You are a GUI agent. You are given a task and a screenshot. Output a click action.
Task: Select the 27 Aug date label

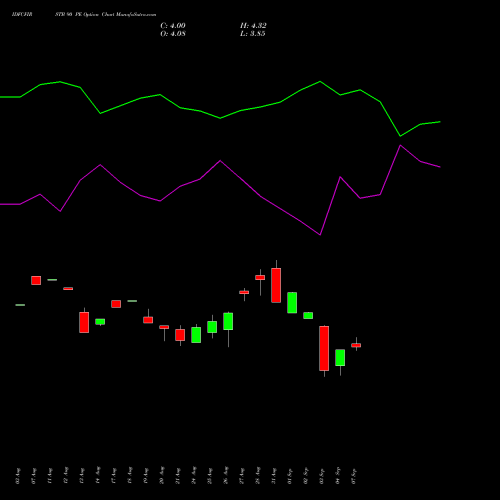(242, 476)
